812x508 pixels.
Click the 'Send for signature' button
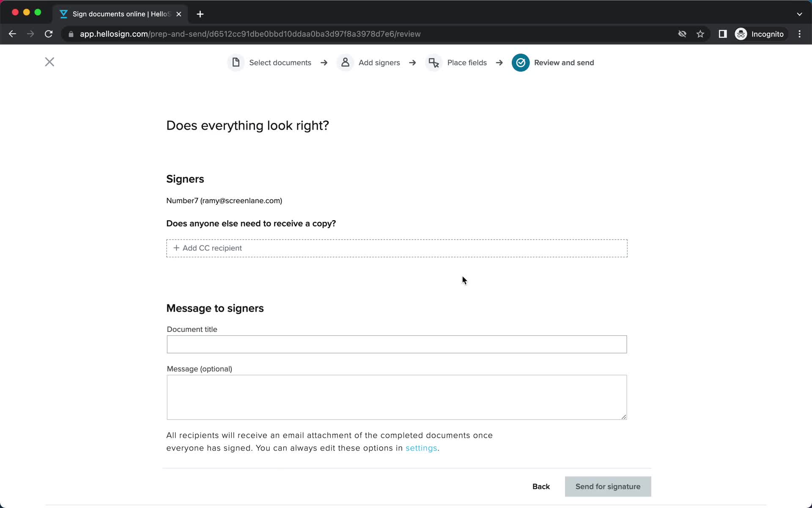(x=608, y=486)
